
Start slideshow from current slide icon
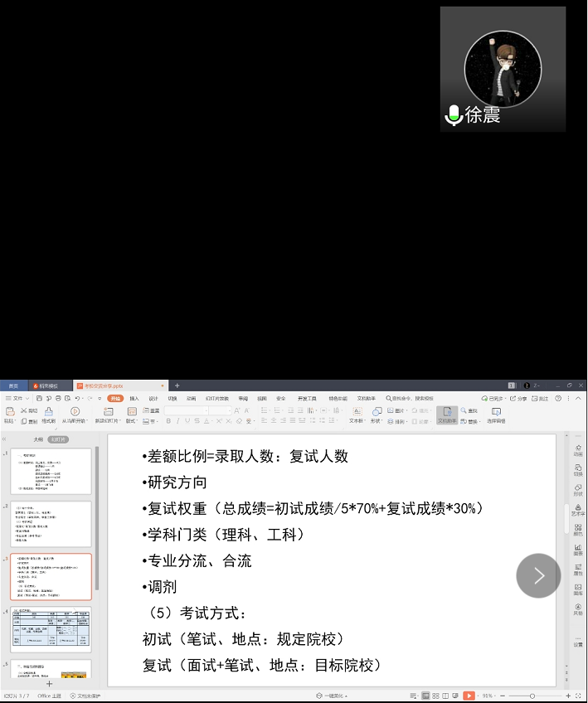pos(75,411)
